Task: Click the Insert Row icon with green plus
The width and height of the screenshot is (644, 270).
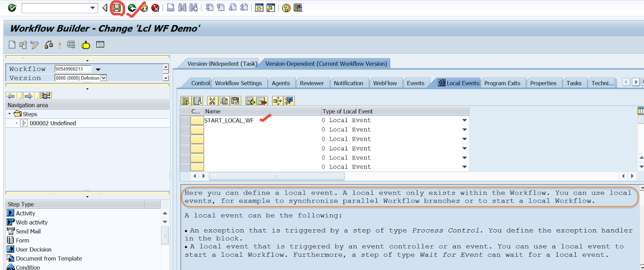Action: click(x=251, y=101)
